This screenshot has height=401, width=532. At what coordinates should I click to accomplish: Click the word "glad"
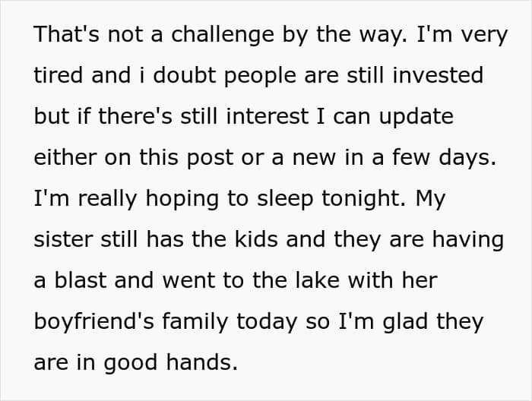coord(405,322)
